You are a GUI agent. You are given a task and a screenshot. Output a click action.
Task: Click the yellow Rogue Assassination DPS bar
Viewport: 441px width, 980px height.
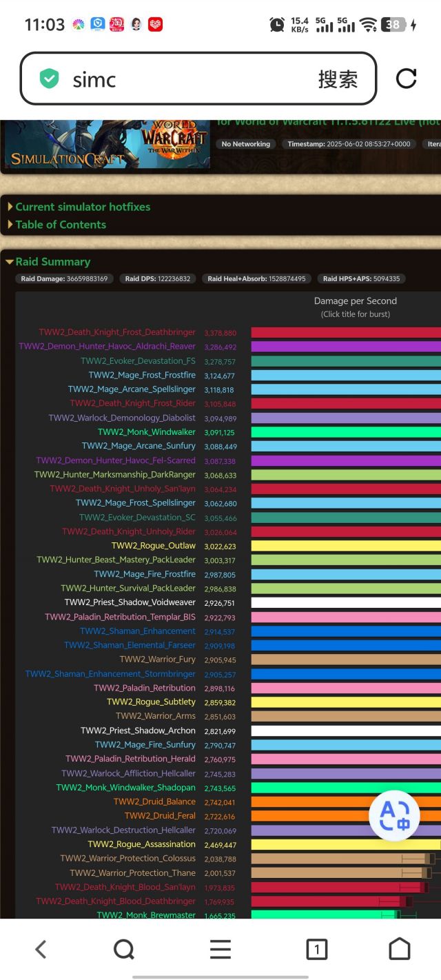(x=345, y=844)
